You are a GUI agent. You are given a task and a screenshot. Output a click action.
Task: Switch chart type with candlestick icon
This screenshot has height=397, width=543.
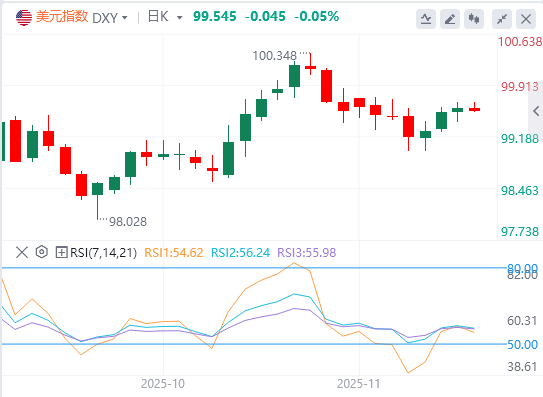pyautogui.click(x=474, y=19)
